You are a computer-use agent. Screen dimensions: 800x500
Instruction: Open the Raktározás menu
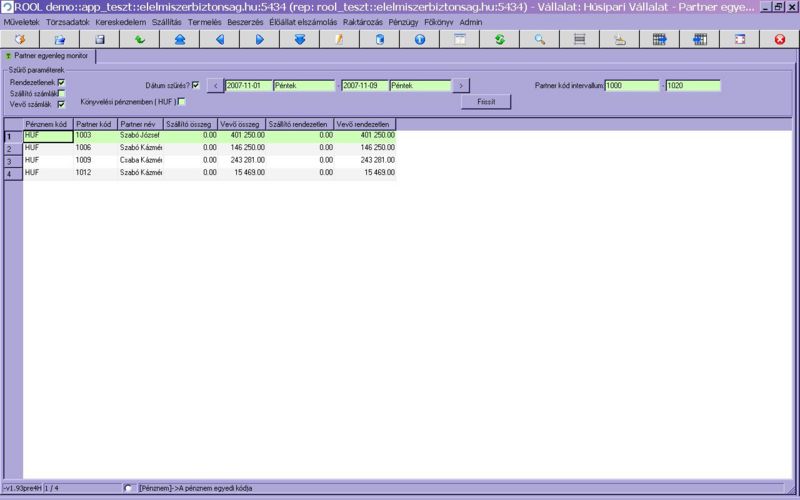tap(363, 21)
